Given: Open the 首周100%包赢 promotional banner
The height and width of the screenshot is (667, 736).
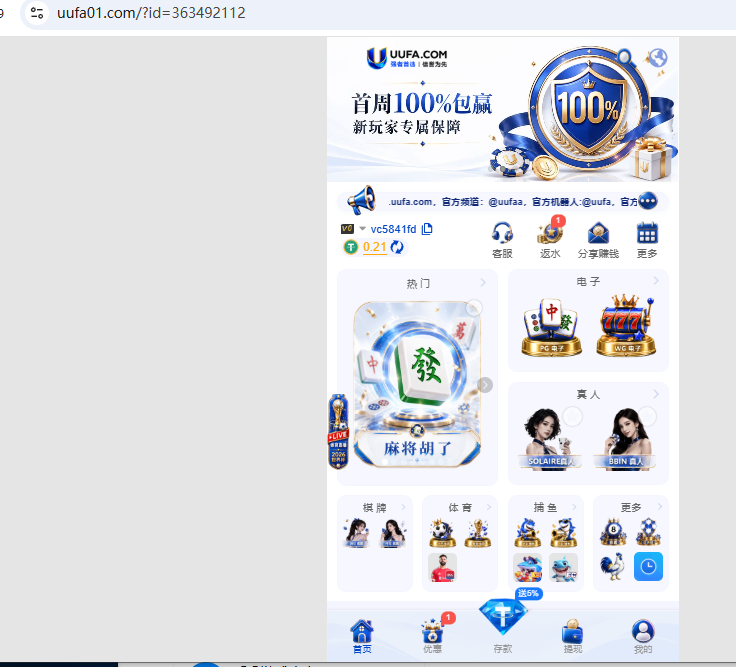Looking at the screenshot, I should (503, 110).
